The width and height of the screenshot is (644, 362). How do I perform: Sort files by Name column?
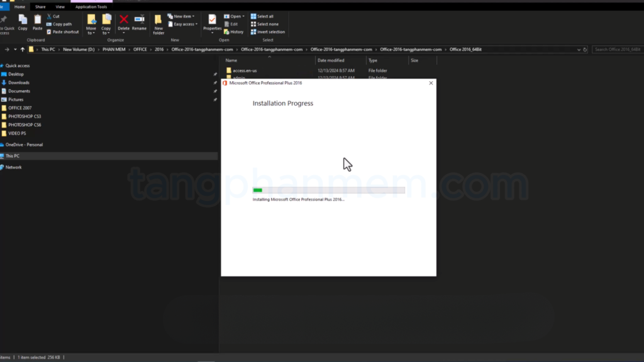point(231,60)
